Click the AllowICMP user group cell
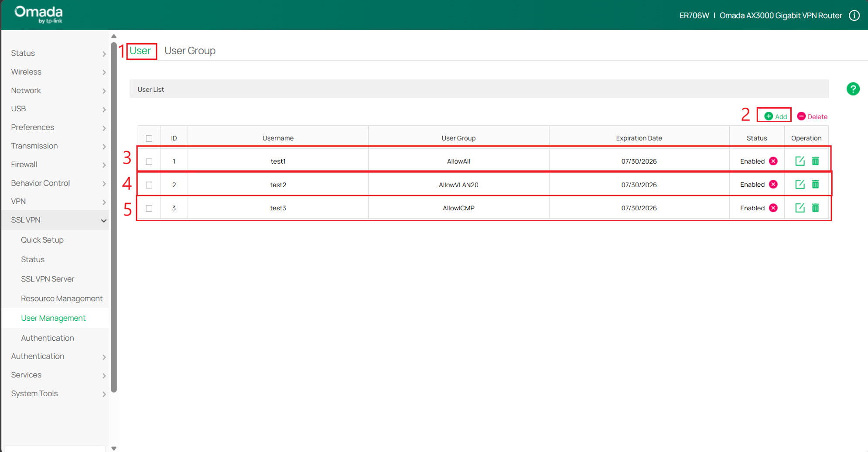This screenshot has height=452, width=868. (x=458, y=208)
